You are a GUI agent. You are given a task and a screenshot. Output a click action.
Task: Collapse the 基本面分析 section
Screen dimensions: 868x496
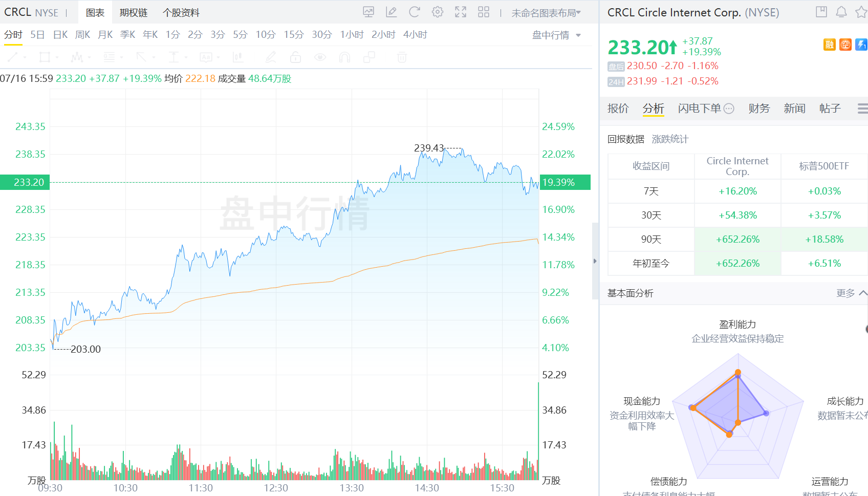click(863, 293)
